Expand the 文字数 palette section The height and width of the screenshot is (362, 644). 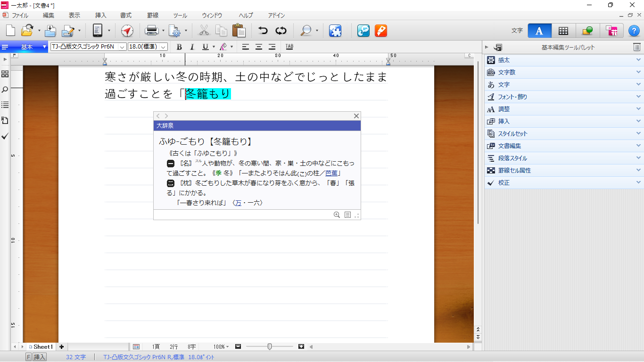tap(564, 72)
